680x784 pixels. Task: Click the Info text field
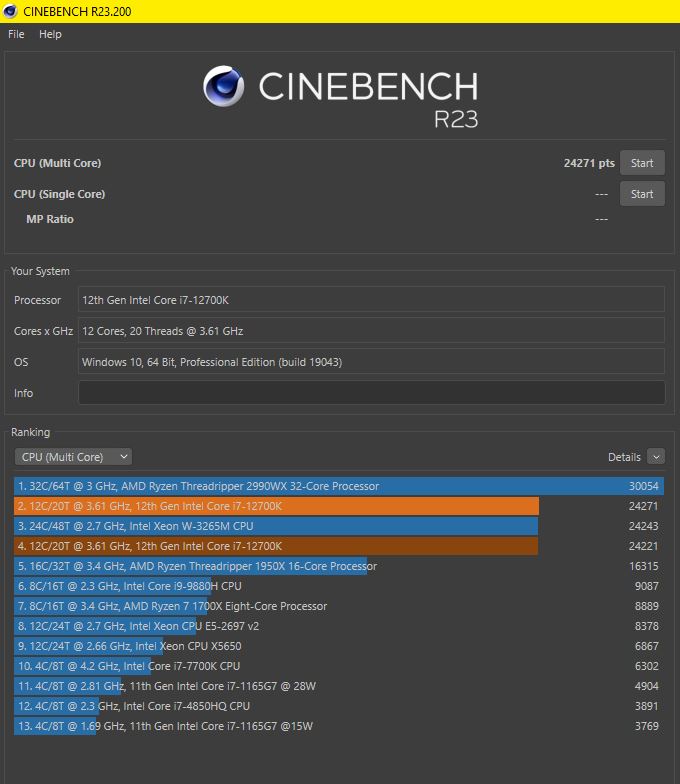(372, 393)
